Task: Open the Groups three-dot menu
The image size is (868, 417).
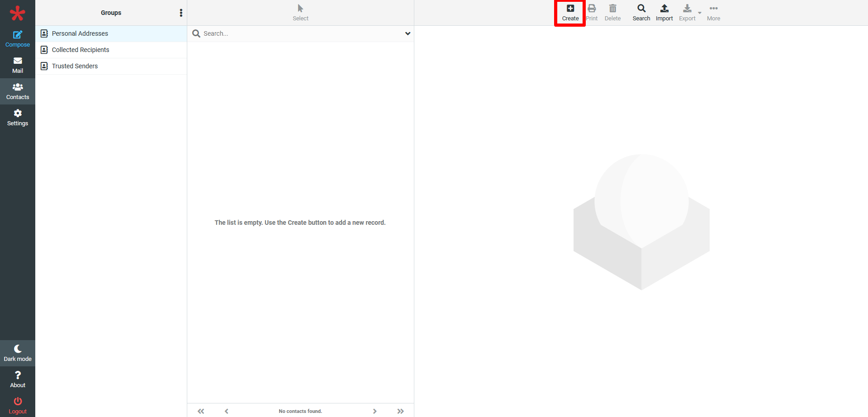Action: coord(181,13)
